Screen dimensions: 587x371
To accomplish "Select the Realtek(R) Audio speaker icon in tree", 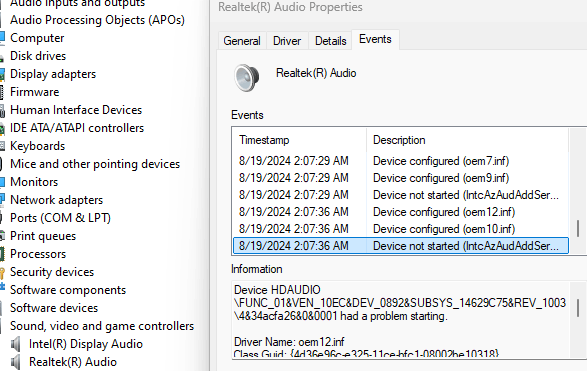I will [15, 362].
